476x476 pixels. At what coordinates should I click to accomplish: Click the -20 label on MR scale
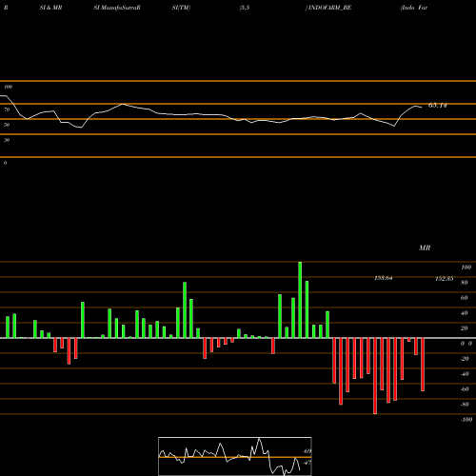(465, 359)
